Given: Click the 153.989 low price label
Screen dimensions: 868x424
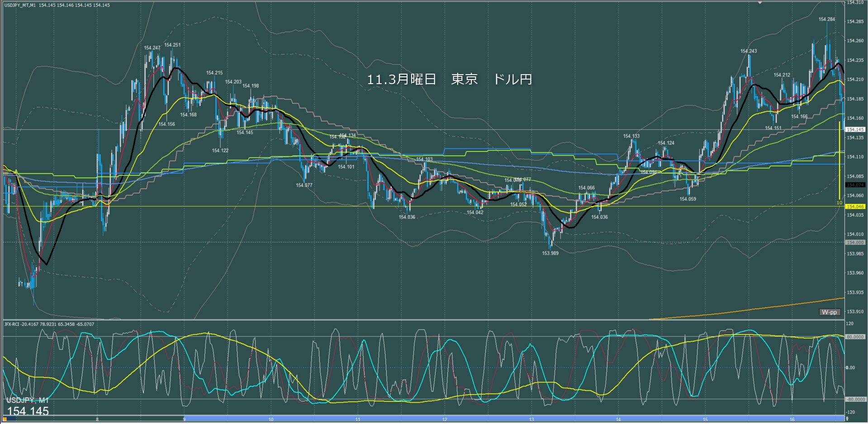Looking at the screenshot, I should [550, 253].
